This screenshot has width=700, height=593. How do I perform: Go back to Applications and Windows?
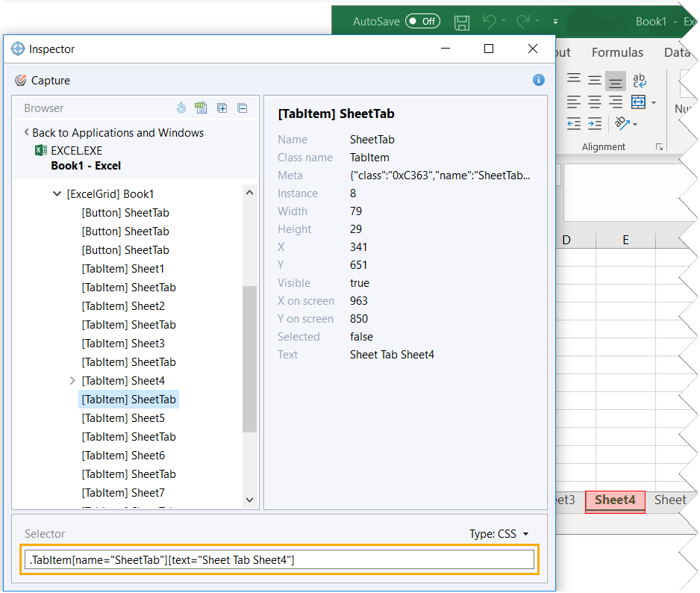[x=114, y=133]
